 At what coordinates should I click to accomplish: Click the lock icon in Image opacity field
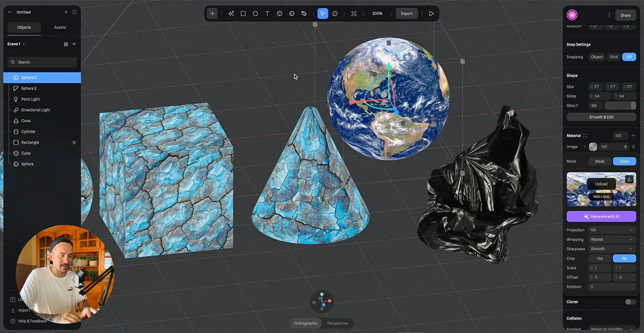626,147
